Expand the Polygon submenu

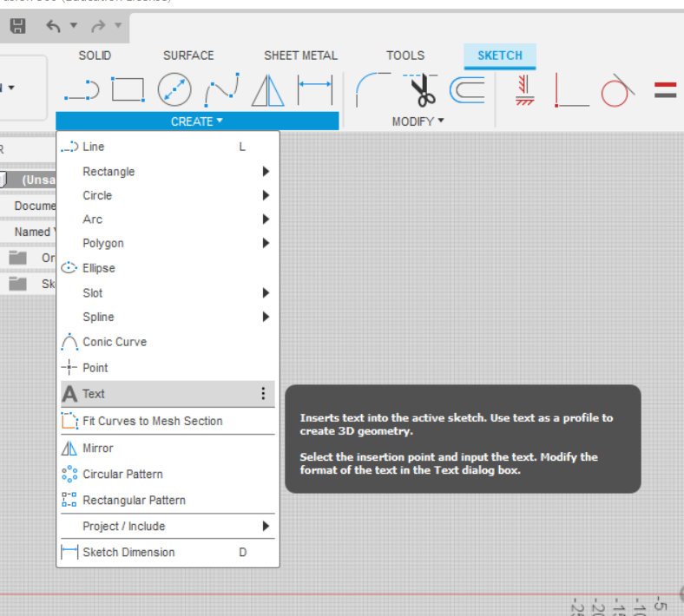pos(168,243)
